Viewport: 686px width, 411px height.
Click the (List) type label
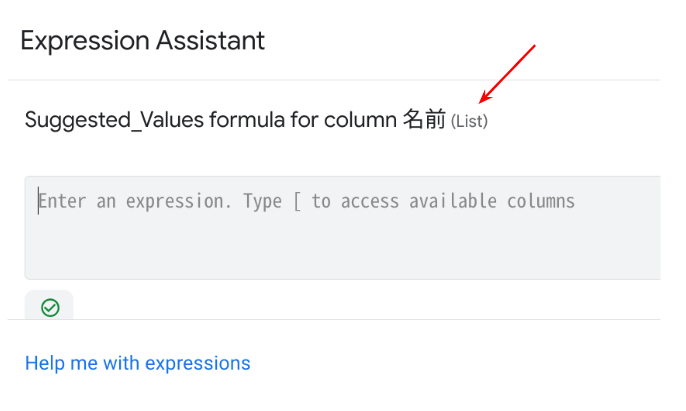tap(469, 121)
